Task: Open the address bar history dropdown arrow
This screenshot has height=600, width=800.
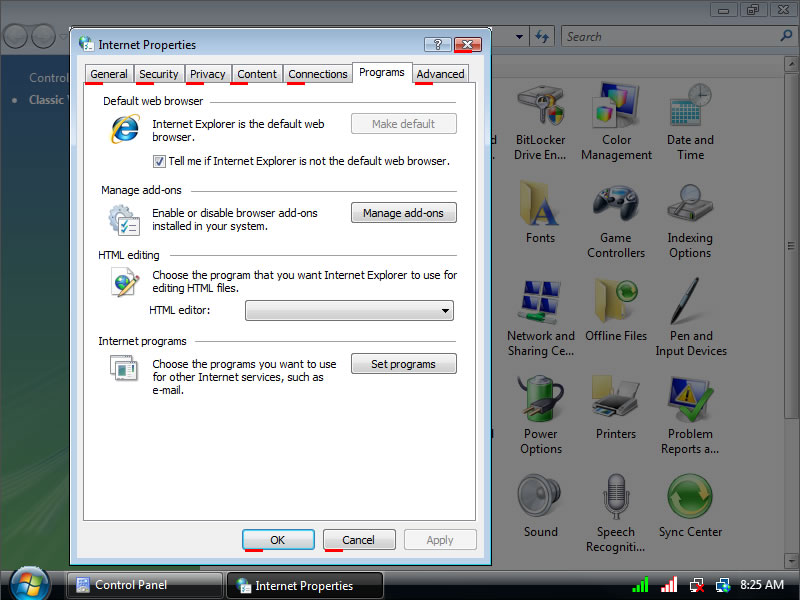Action: [x=519, y=37]
